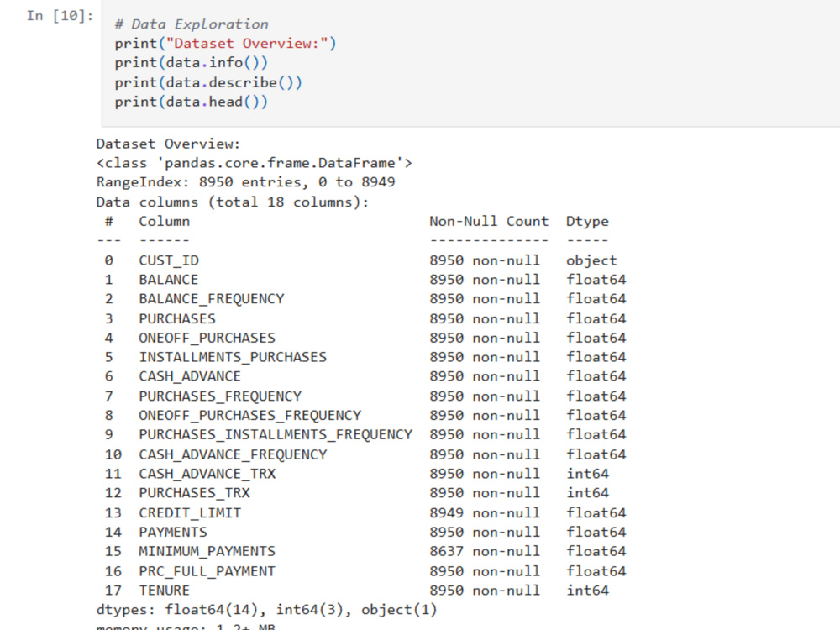Click the MINIMUM_PAYMENTS column name
This screenshot has width=840, height=630.
[207, 551]
